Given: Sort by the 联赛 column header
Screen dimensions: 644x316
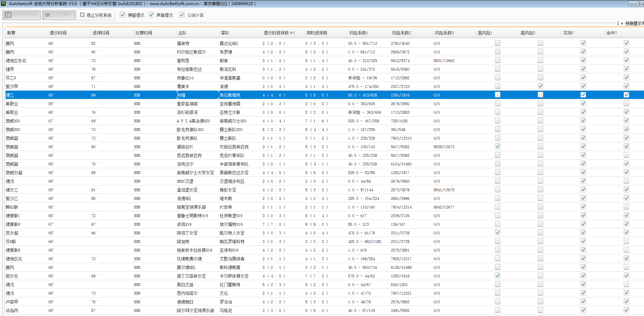Looking at the screenshot, I should 11,33.
